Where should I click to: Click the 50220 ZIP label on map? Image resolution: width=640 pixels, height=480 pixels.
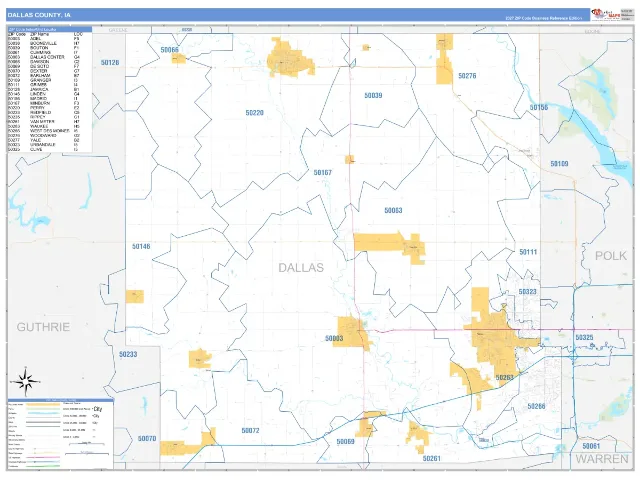point(254,113)
